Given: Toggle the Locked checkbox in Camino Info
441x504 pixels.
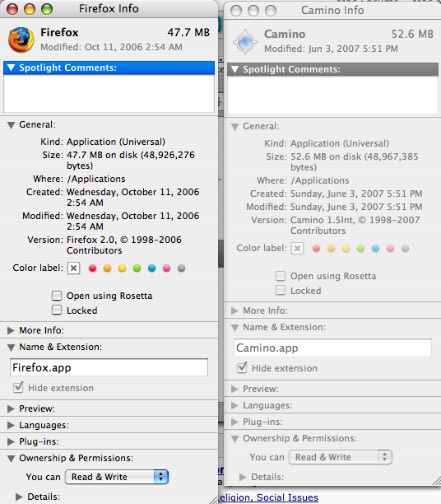Looking at the screenshot, I should click(x=281, y=290).
